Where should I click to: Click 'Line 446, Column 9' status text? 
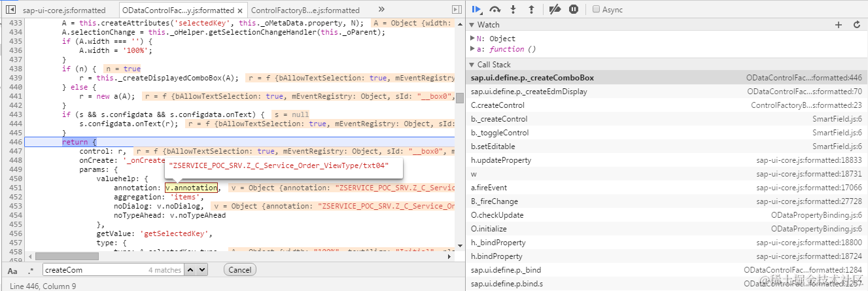point(43,286)
